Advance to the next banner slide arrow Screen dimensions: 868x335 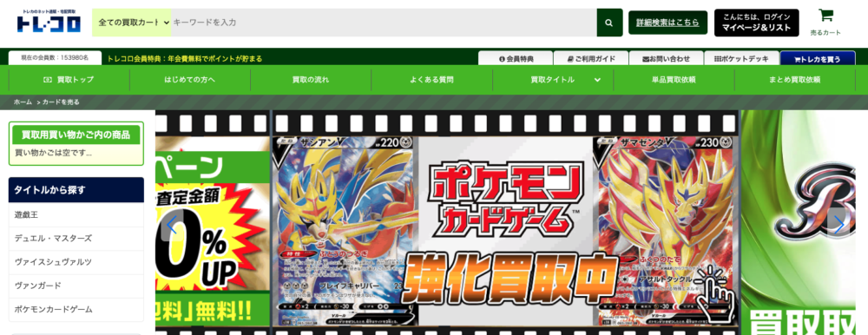coord(838,224)
